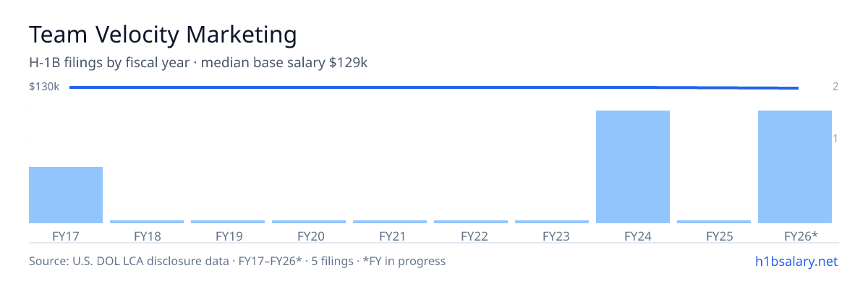Click the FY21 bar stub
The height and width of the screenshot is (289, 868).
tap(390, 222)
